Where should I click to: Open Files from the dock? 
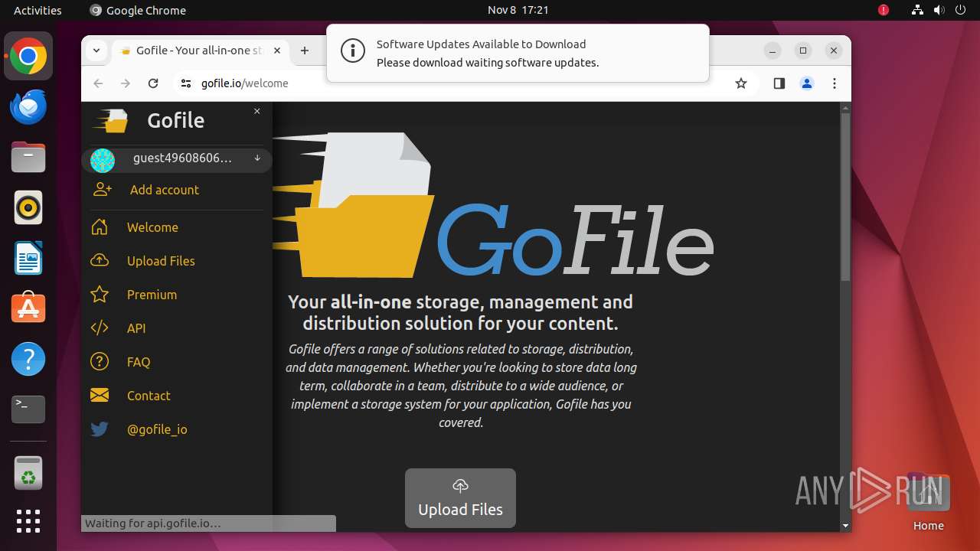(x=28, y=157)
